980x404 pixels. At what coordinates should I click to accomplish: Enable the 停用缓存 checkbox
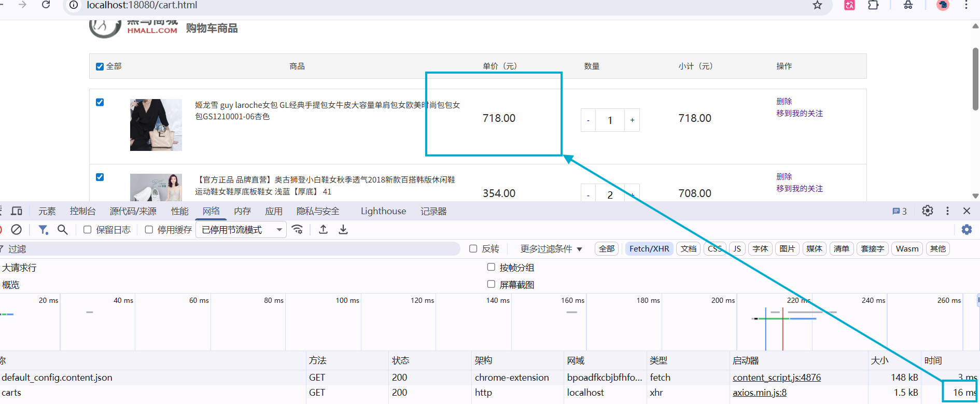149,230
